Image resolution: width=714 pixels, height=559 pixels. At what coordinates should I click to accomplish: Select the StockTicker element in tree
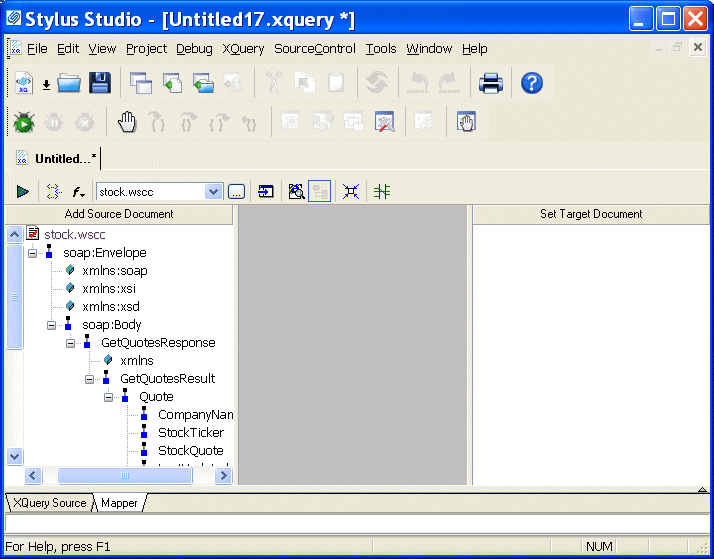pos(190,433)
